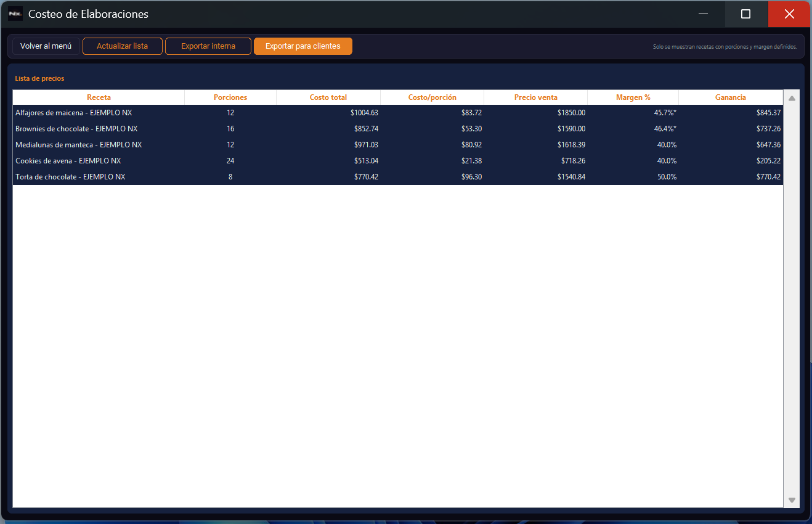The width and height of the screenshot is (812, 524).
Task: Click profit value $647.36
Action: 768,145
